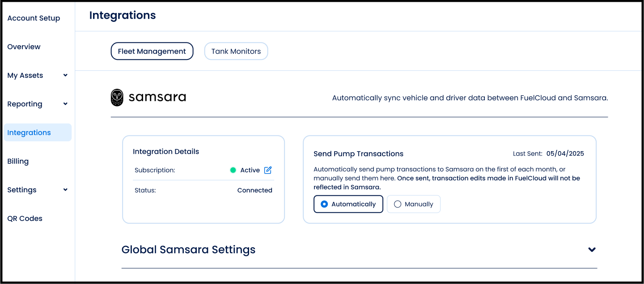Go to the Overview page

pos(24,47)
